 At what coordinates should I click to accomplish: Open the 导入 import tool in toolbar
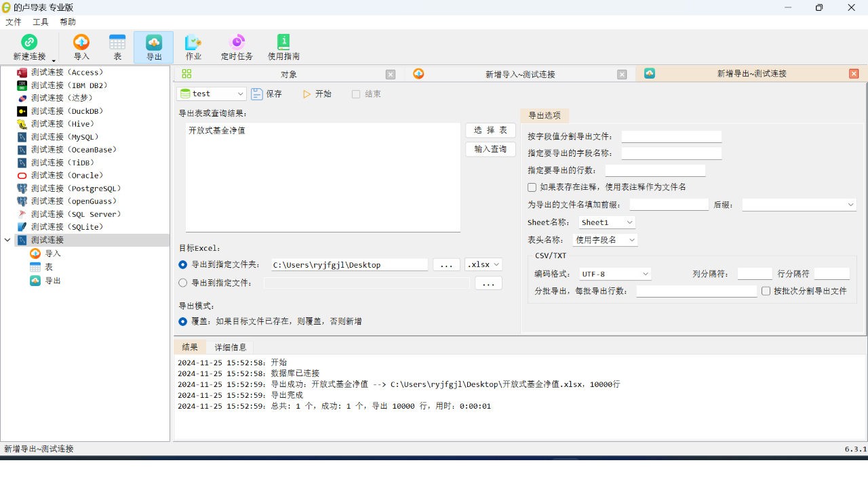[x=81, y=43]
